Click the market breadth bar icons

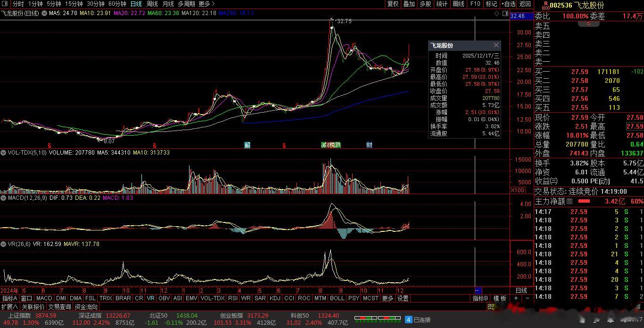[378, 319]
